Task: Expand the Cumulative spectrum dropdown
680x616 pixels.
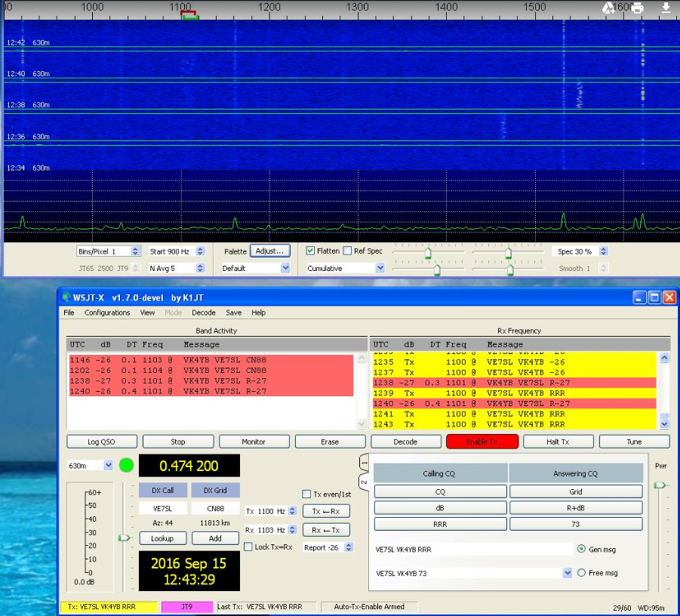Action: point(380,268)
